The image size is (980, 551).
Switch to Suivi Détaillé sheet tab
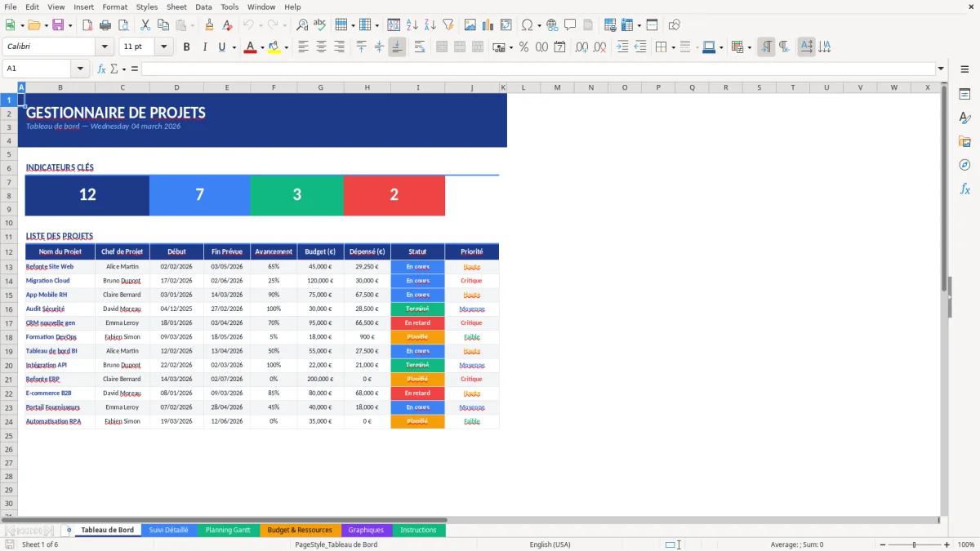point(168,530)
